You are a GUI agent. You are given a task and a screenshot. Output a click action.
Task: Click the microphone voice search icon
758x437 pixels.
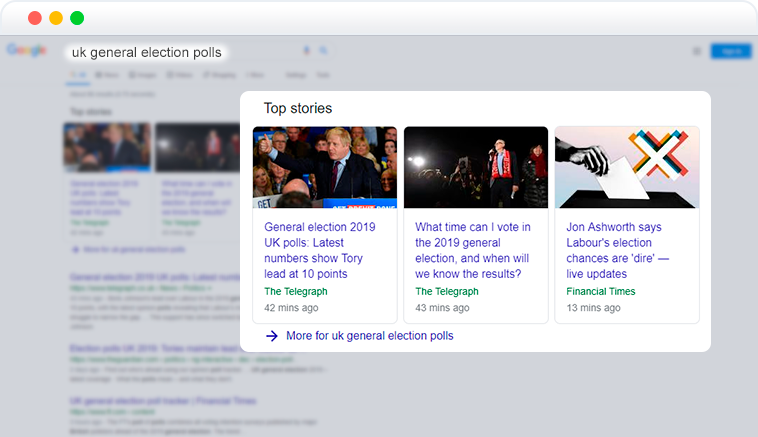tap(306, 50)
